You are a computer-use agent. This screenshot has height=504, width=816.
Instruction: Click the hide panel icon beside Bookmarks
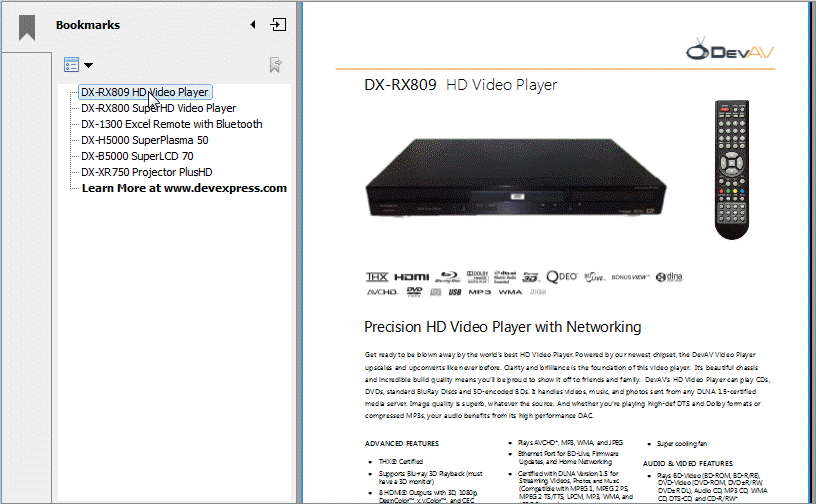point(277,24)
